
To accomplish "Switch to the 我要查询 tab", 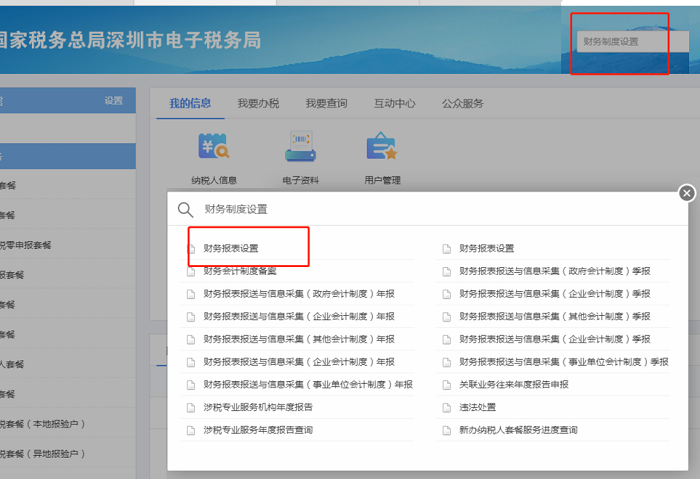I will (326, 103).
